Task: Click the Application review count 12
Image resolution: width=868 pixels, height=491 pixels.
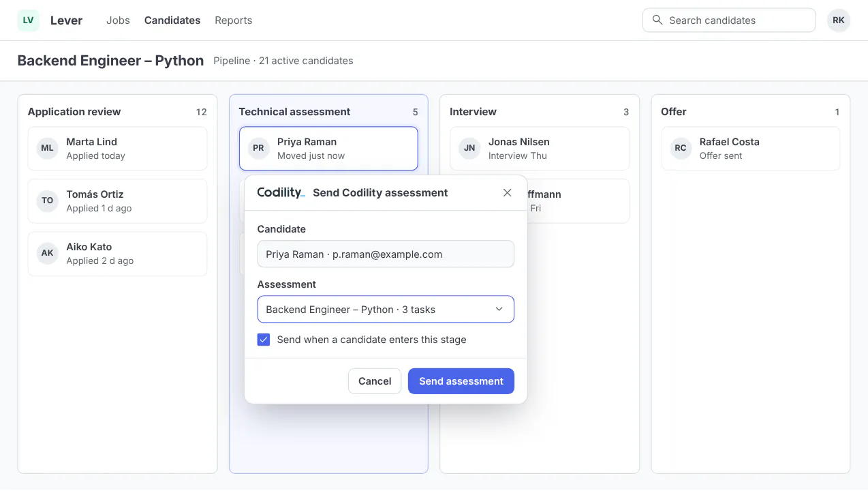Action: (x=201, y=112)
